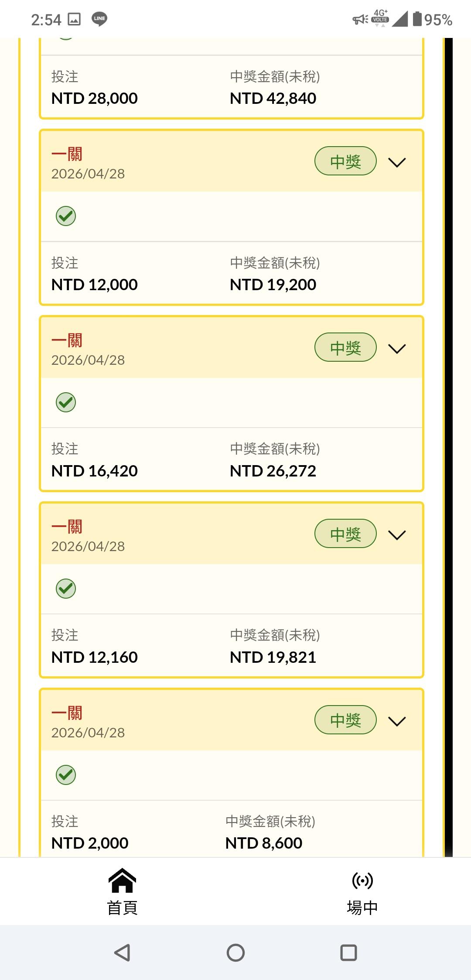The height and width of the screenshot is (980, 471).
Task: Tap 中獎 badge on the NTD 12,160 bet
Action: [345, 534]
